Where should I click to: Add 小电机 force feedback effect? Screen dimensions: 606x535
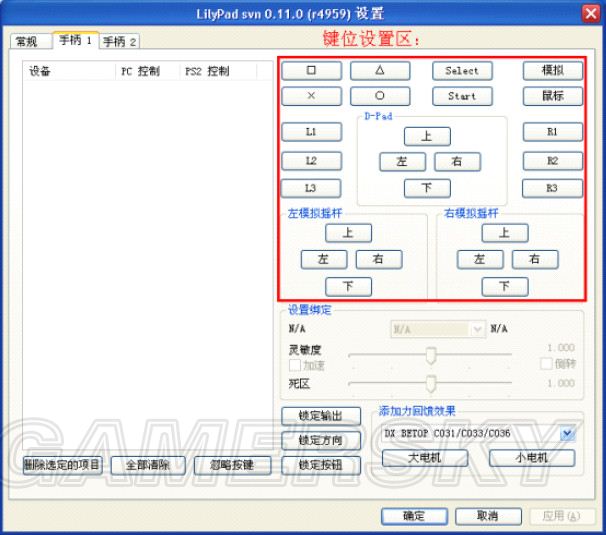tap(532, 458)
